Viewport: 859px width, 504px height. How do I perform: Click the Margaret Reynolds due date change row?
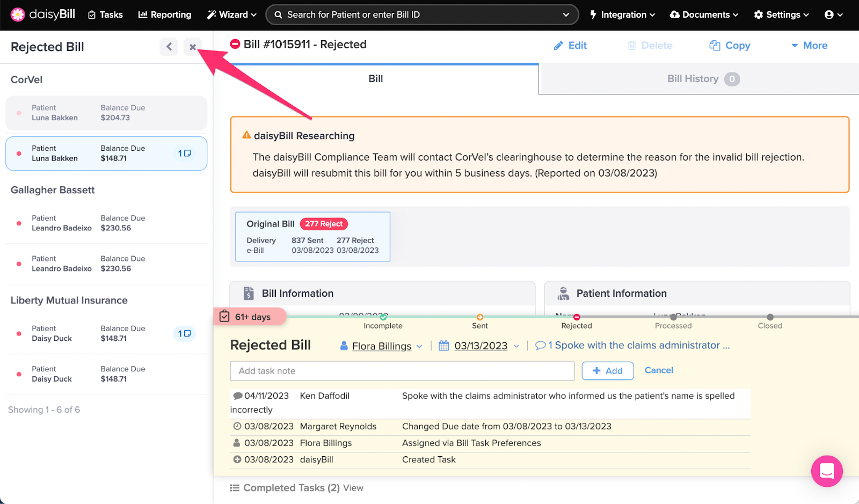click(490, 427)
